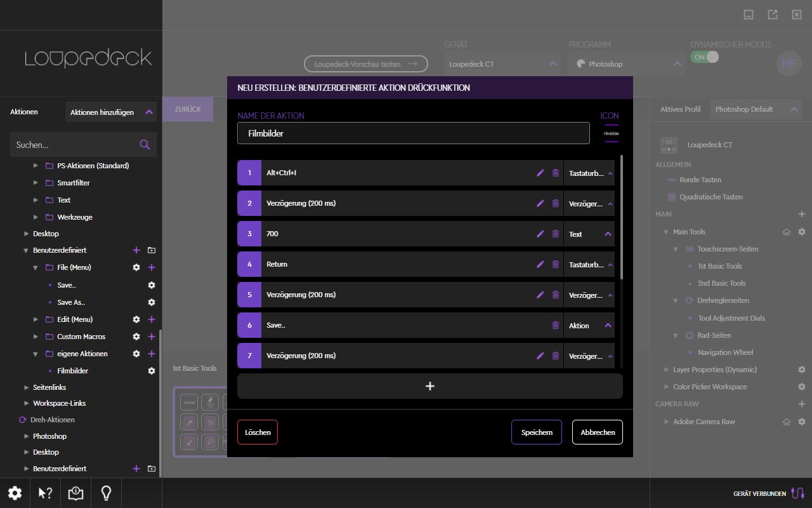
Task: Click the Speichern button
Action: [x=537, y=432]
